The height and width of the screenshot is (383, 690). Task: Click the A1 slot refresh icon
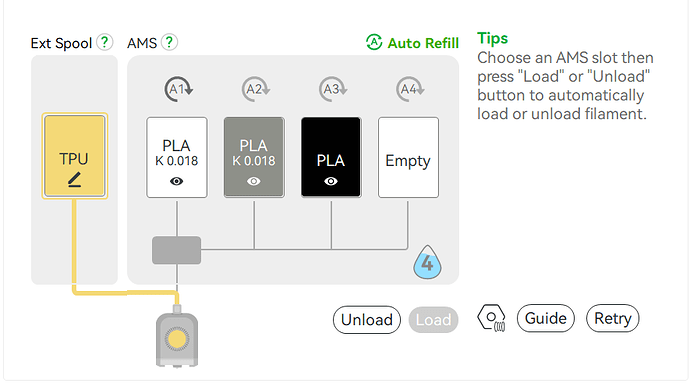pyautogui.click(x=178, y=89)
